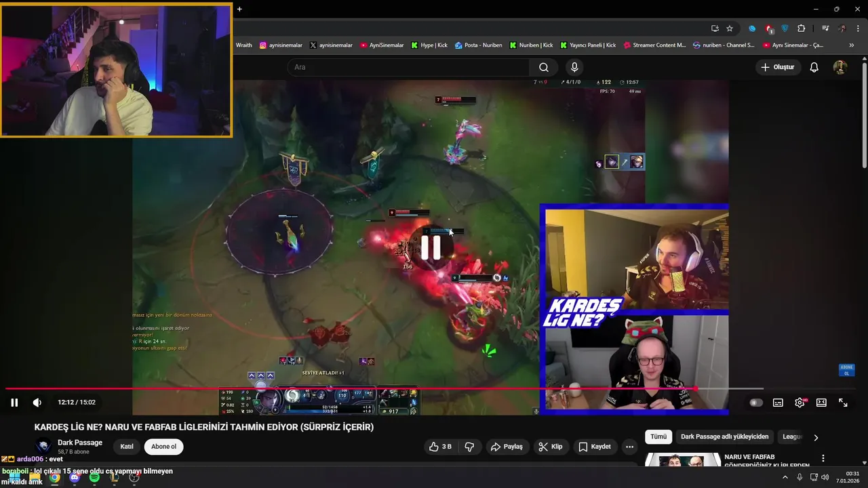Pause the video with the player's pause button
Screen dimensions: 868x488
14,403
